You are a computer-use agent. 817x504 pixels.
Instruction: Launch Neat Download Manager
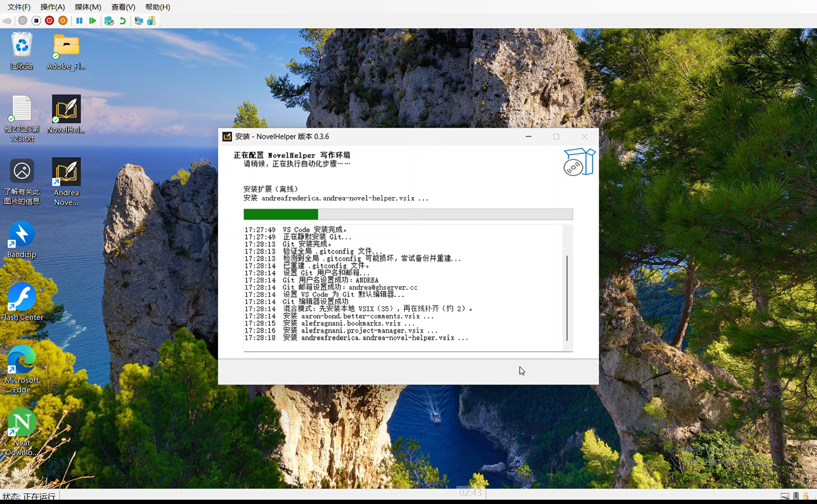click(x=21, y=422)
